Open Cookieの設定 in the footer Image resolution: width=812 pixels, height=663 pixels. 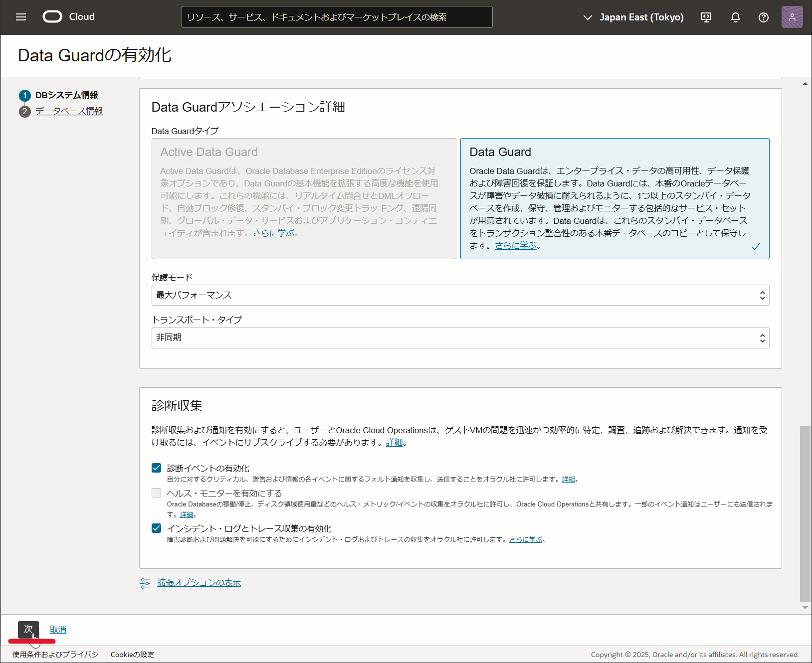click(132, 655)
